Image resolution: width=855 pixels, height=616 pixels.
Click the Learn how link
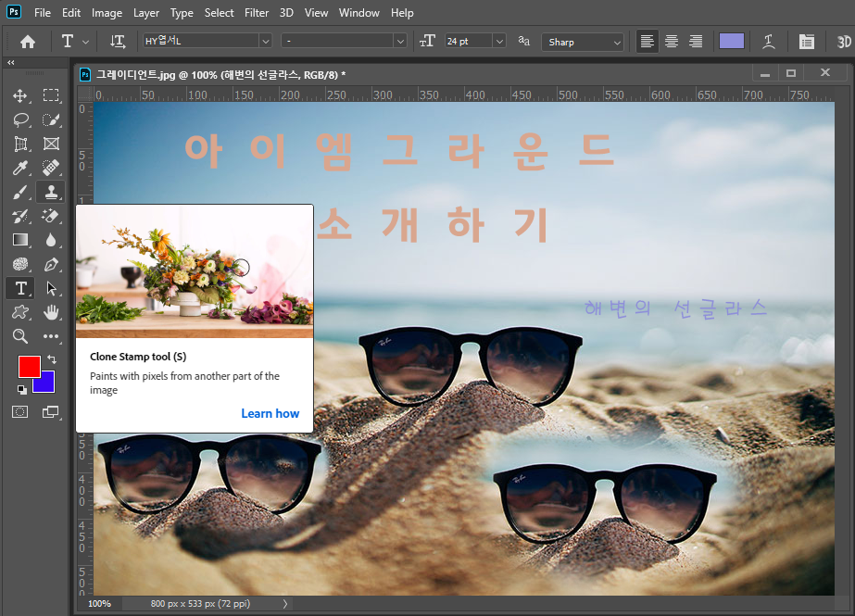click(x=270, y=413)
